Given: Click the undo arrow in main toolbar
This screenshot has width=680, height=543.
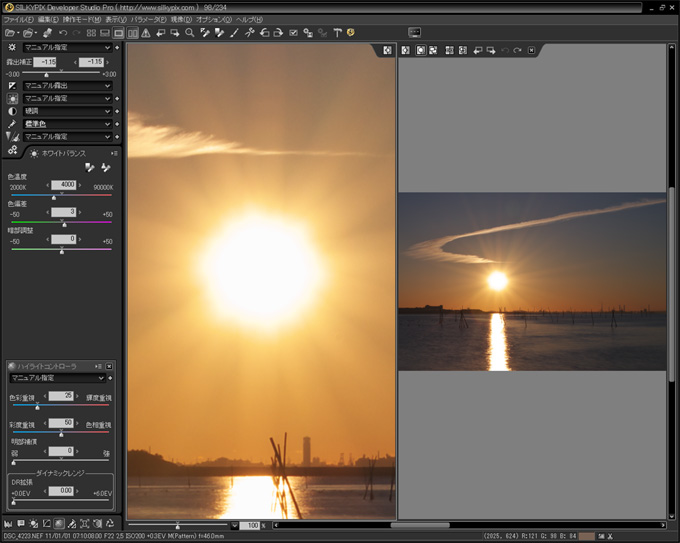Looking at the screenshot, I should [x=63, y=33].
